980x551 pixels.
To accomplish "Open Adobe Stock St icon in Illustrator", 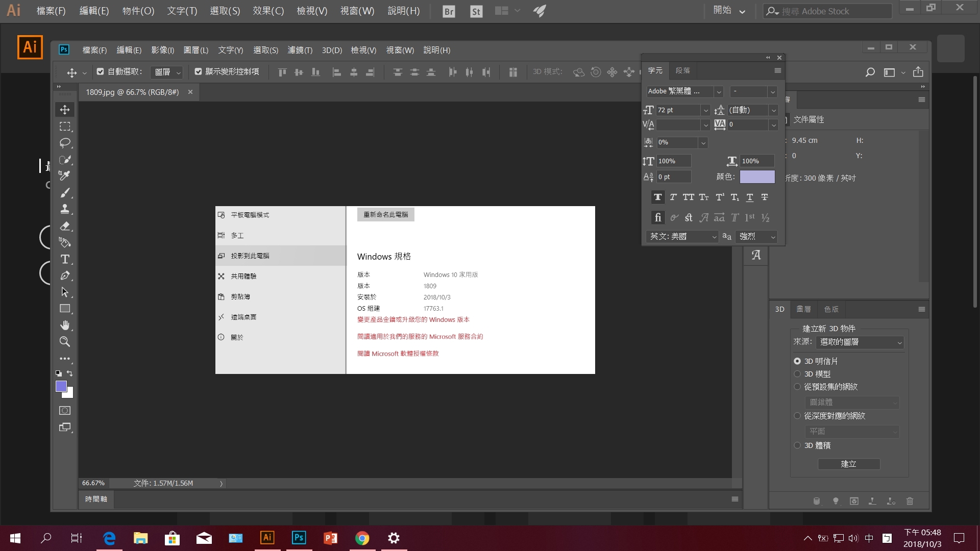I will pos(476,11).
